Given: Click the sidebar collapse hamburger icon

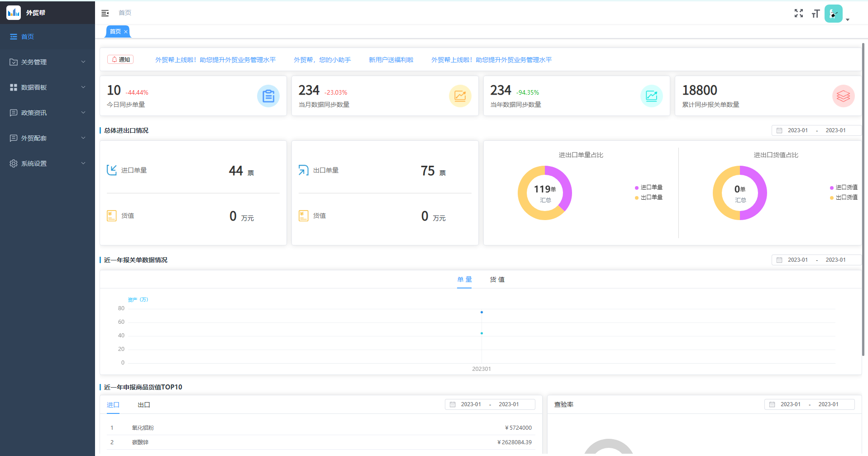Looking at the screenshot, I should point(105,13).
